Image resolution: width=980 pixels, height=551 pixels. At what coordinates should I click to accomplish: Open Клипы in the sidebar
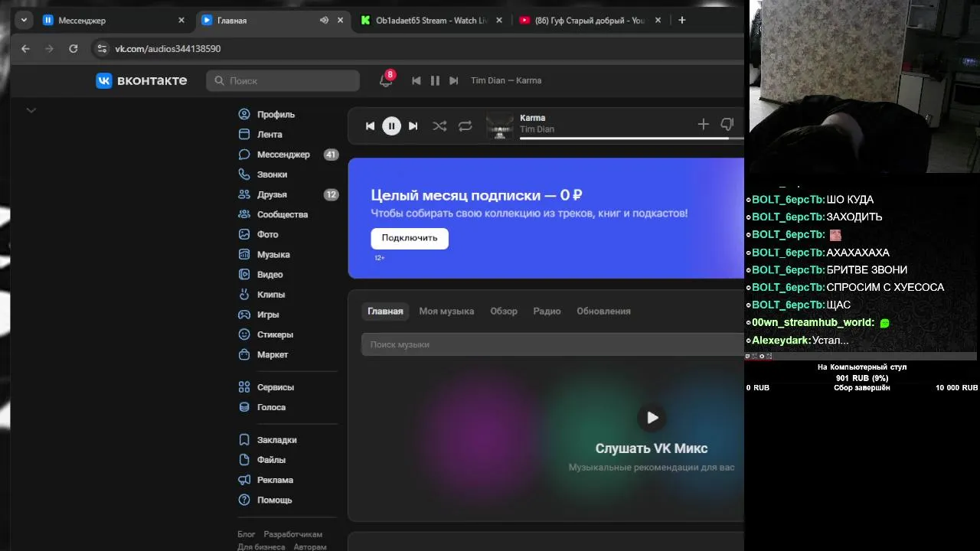click(262, 294)
